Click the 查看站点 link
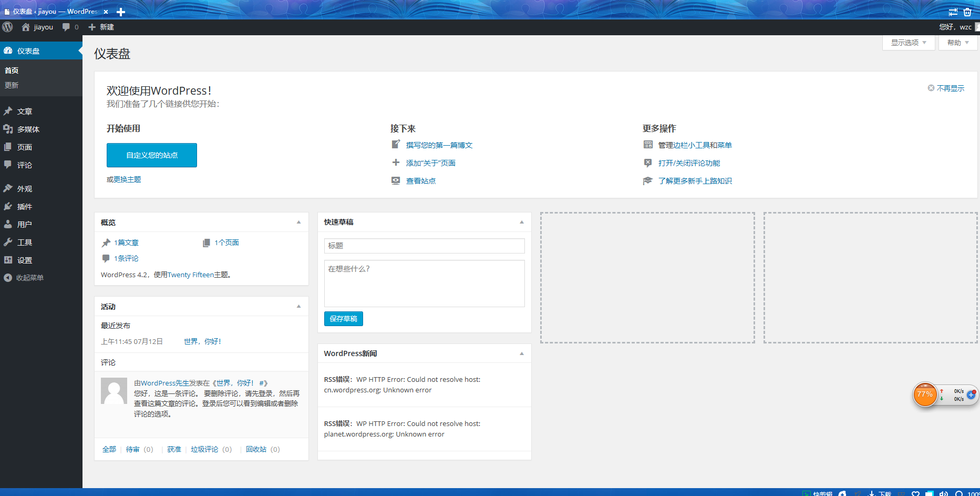The width and height of the screenshot is (980, 496). click(420, 181)
